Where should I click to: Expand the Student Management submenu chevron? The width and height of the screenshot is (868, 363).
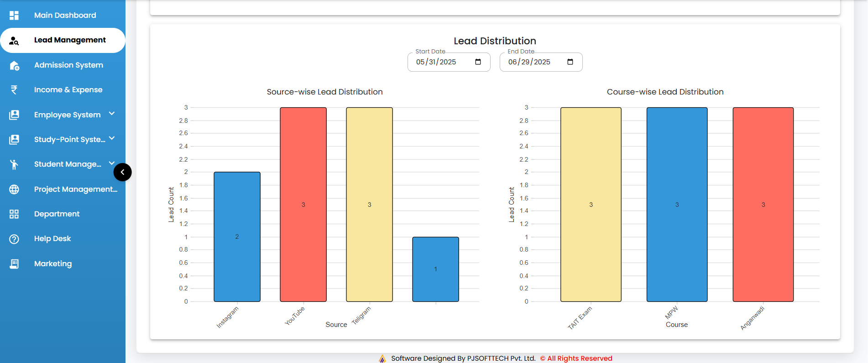point(112,163)
